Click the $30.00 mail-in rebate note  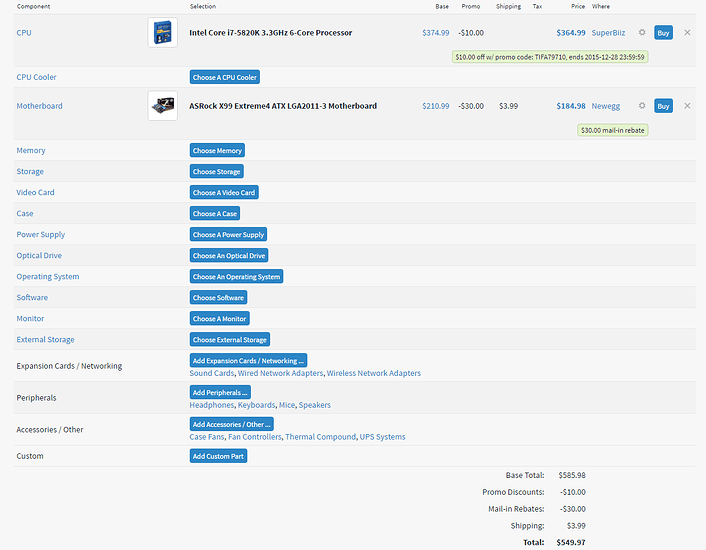[612, 130]
